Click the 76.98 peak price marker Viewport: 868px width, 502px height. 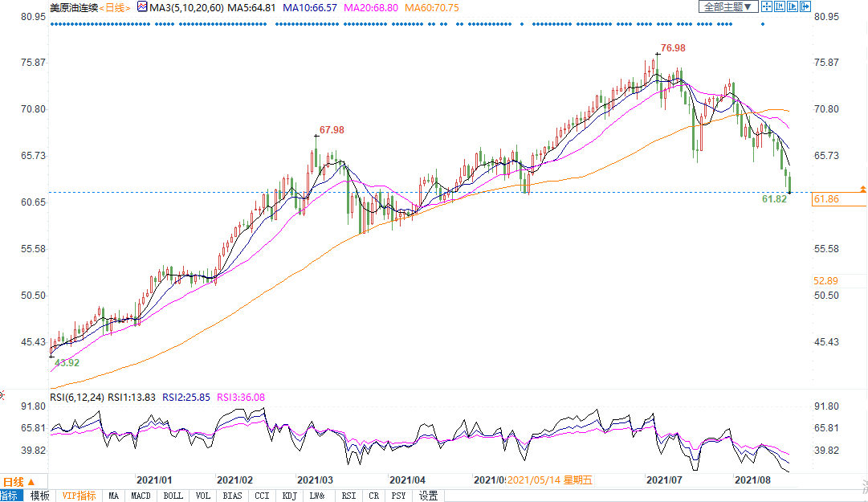pos(672,48)
